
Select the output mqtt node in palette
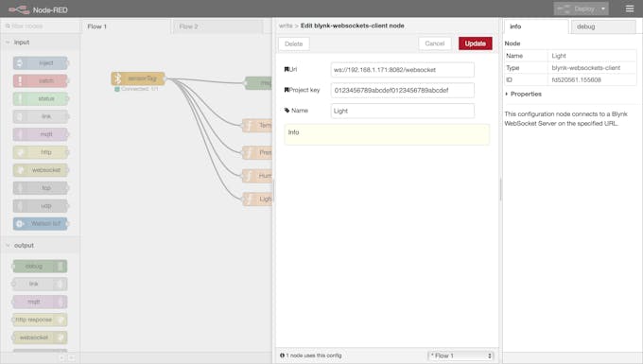[x=40, y=303]
